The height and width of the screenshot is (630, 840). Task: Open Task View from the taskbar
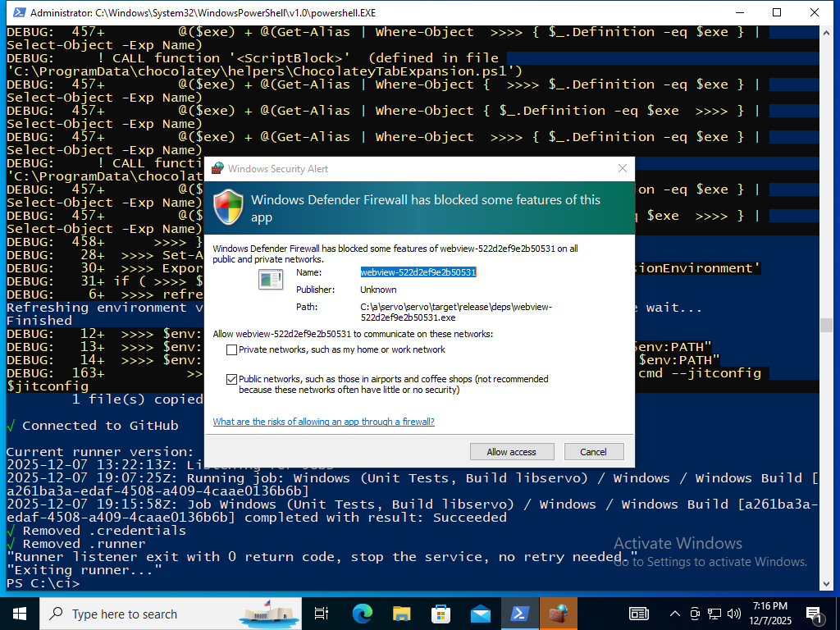pyautogui.click(x=322, y=614)
